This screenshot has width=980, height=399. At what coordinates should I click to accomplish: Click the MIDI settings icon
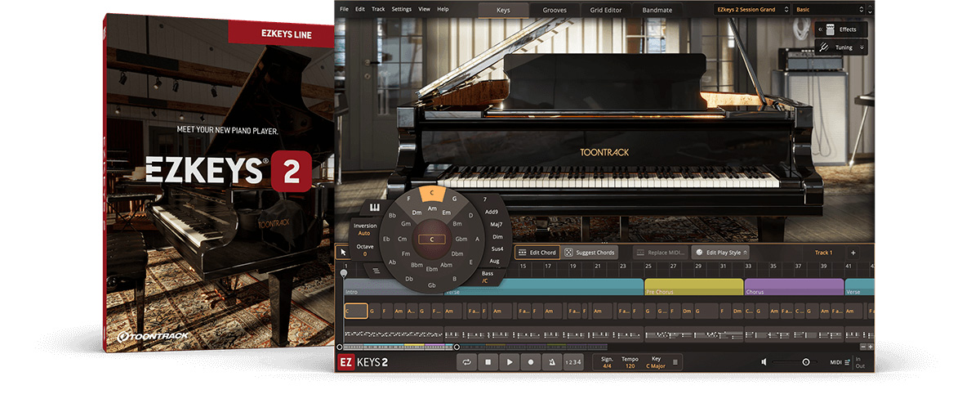click(x=847, y=361)
